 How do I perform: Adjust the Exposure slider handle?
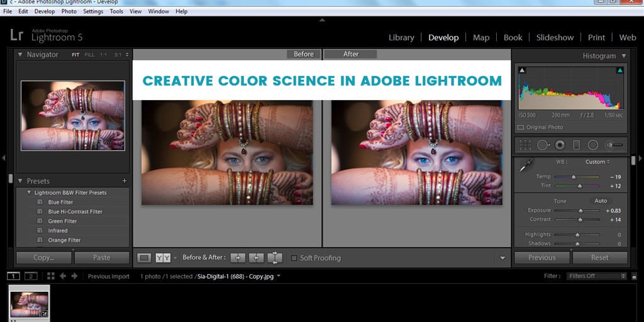tap(580, 211)
